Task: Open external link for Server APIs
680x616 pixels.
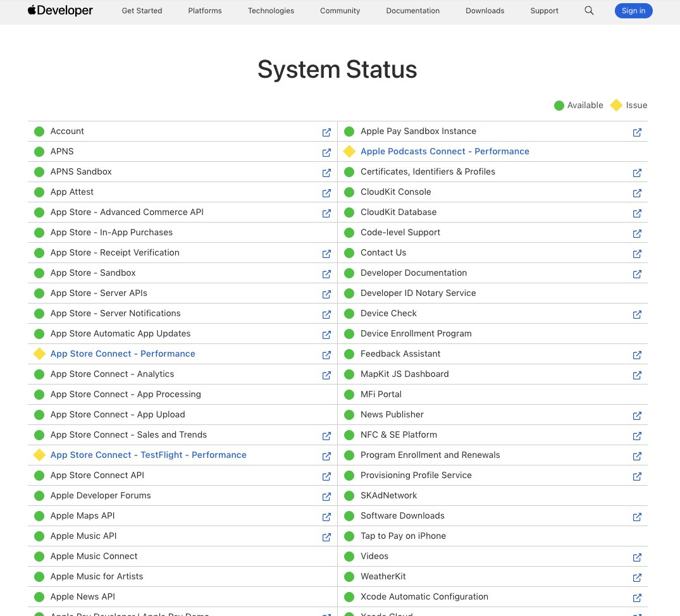Action: [326, 294]
